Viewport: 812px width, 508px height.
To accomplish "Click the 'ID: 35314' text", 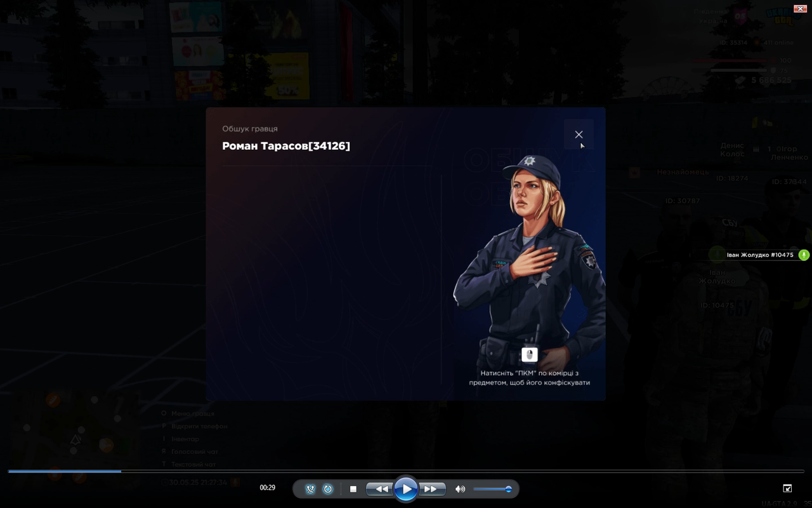I will coord(733,43).
